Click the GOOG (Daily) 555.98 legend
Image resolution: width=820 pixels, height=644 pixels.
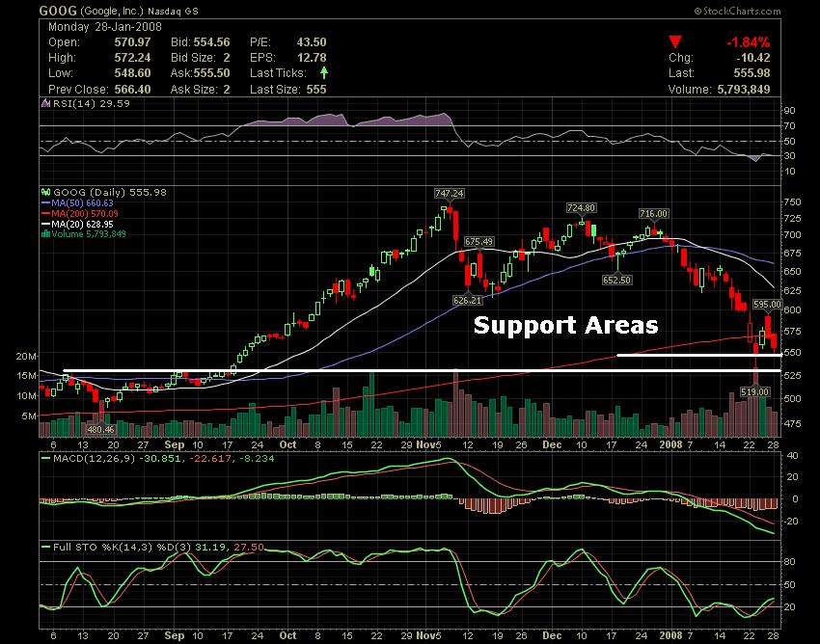[110, 193]
